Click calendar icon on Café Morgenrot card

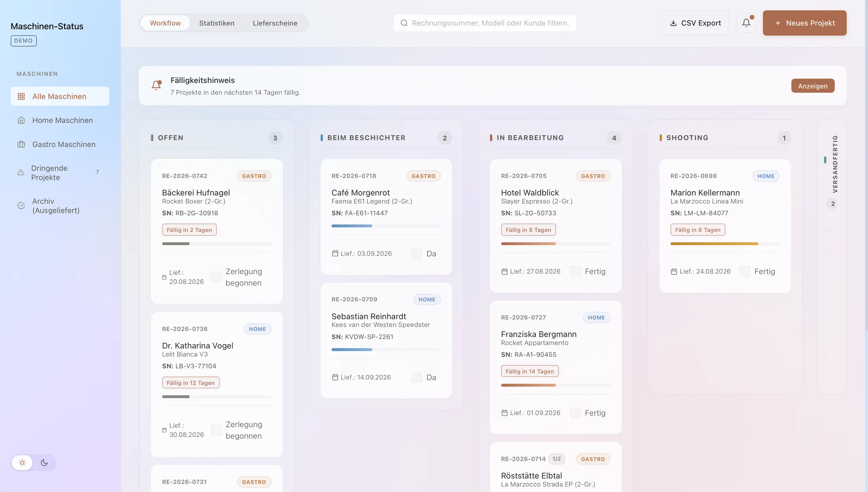point(335,253)
